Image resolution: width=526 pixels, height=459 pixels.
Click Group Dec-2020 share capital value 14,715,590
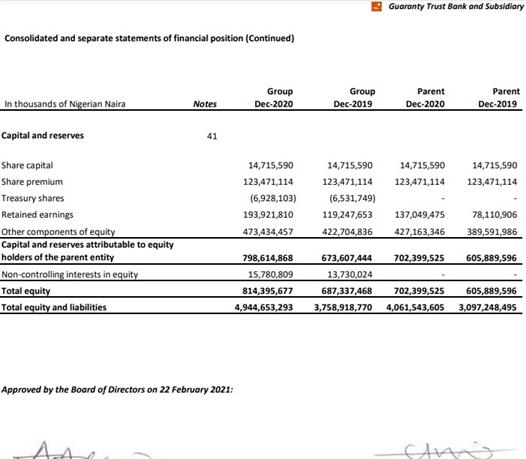271,165
